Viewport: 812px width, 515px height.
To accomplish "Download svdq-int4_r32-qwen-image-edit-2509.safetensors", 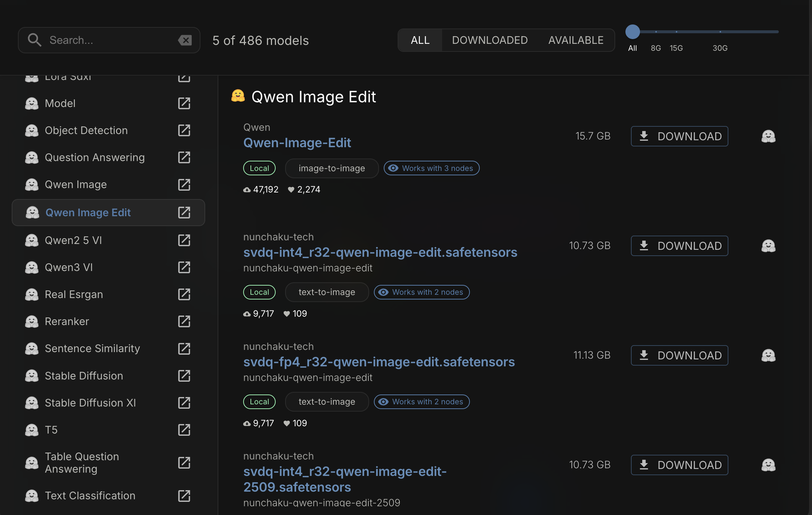I will coord(679,465).
